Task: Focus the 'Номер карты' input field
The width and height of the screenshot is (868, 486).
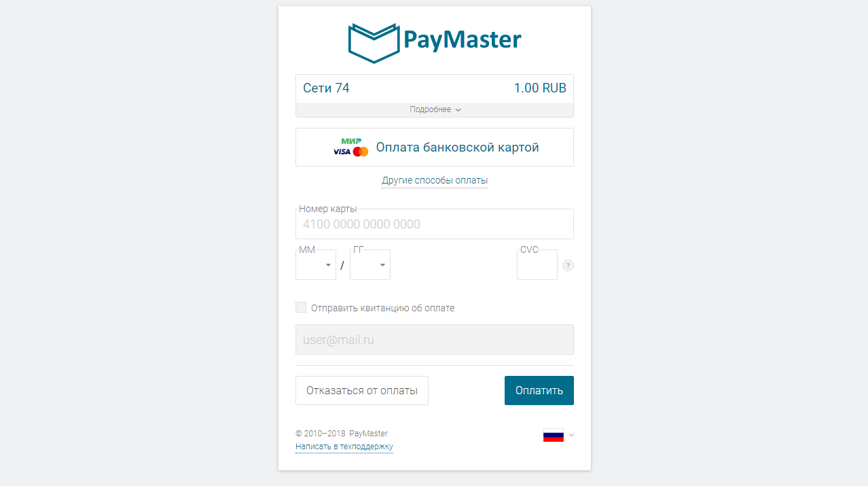Action: [x=435, y=224]
